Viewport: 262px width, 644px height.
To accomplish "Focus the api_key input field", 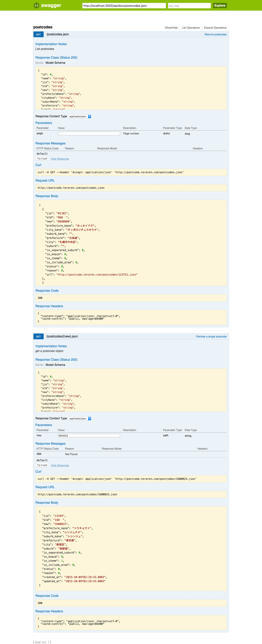I will pos(189,6).
